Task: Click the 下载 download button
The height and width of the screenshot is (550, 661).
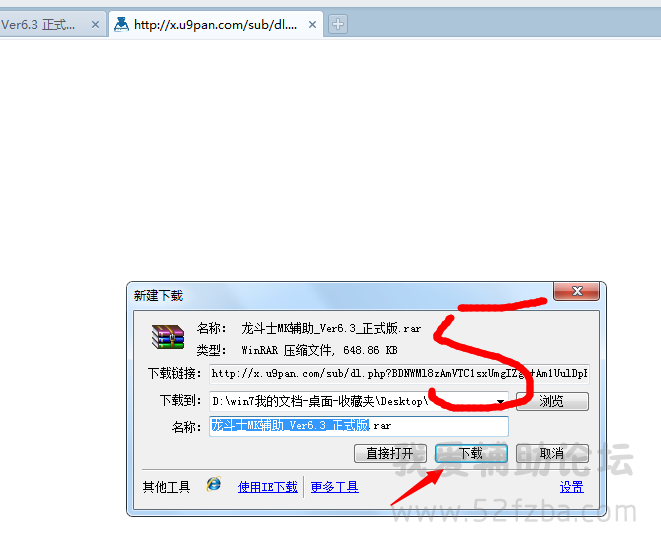Action: click(471, 453)
